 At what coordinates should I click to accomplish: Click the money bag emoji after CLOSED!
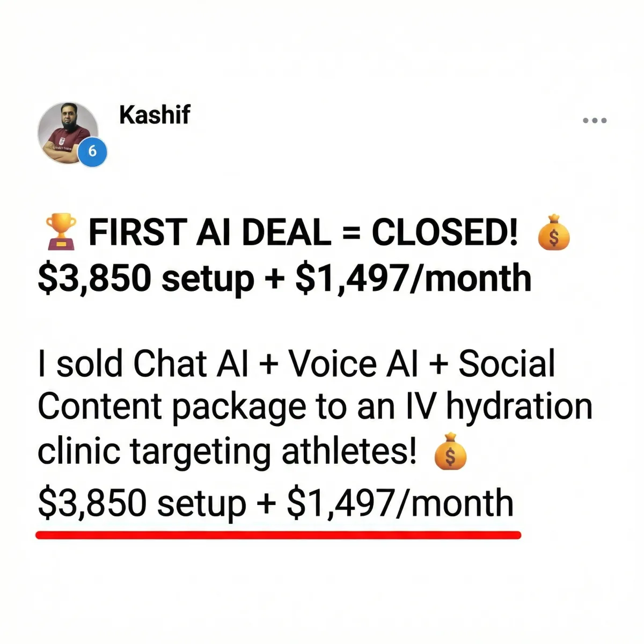[x=554, y=232]
